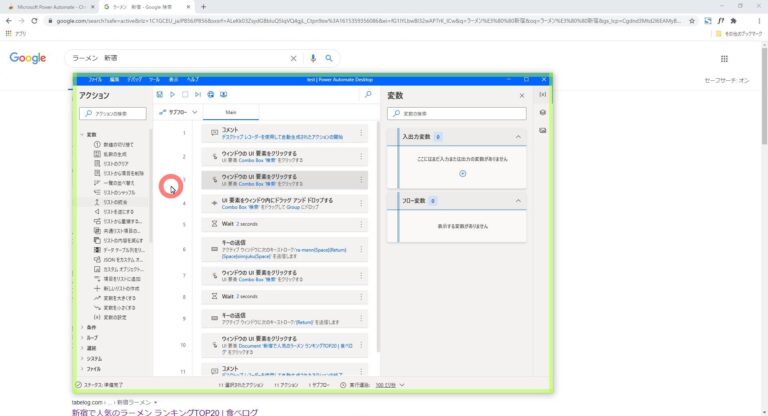Viewport: 768px width, 416px height.
Task: Click the flow workspace vertical scrollbar
Action: (x=378, y=236)
